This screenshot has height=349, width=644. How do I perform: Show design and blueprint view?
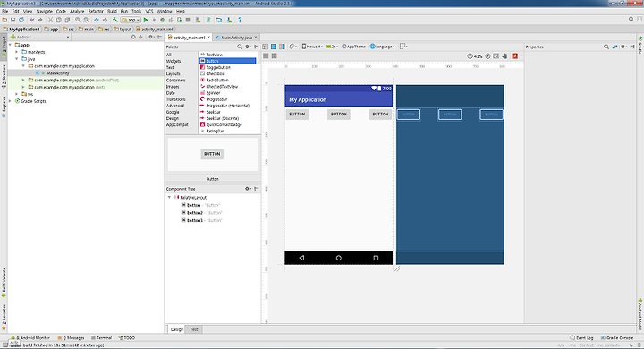(x=282, y=47)
